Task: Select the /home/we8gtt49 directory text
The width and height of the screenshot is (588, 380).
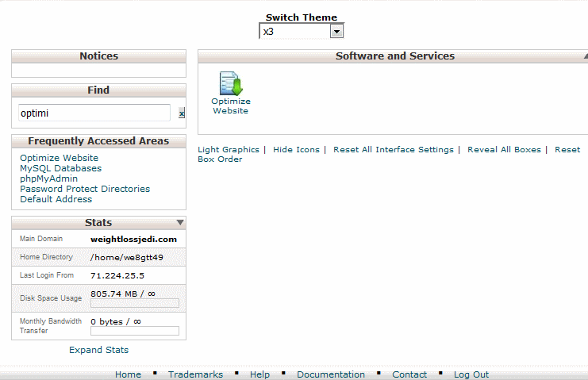Action: click(127, 258)
